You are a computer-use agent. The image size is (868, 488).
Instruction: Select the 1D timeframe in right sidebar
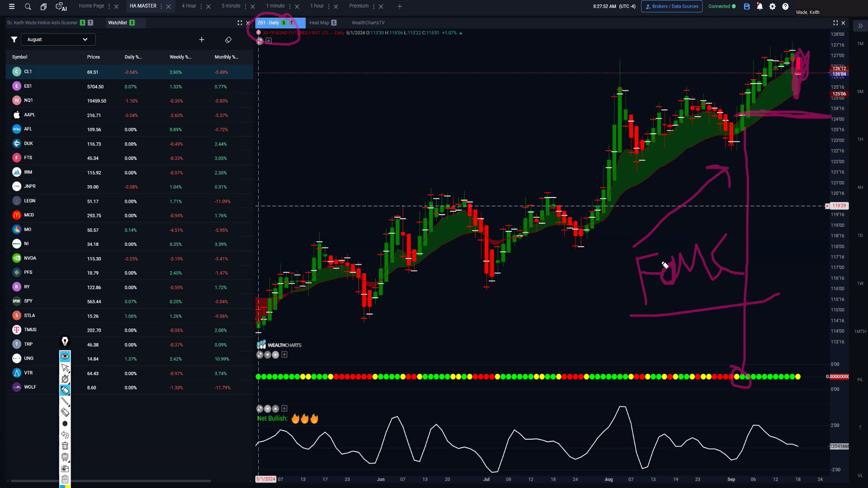coord(860,235)
